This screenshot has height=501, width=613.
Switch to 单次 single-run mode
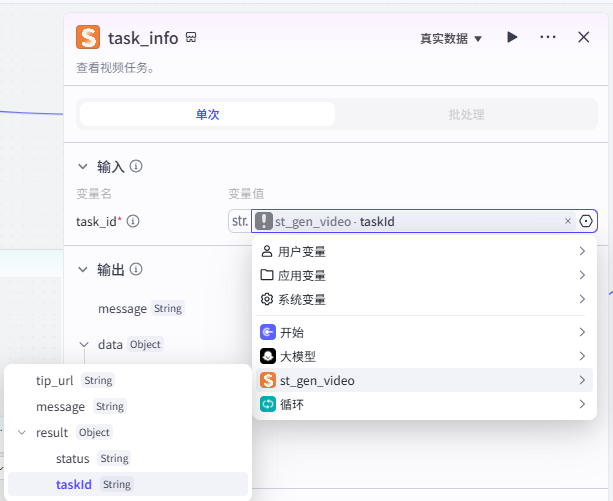click(207, 115)
